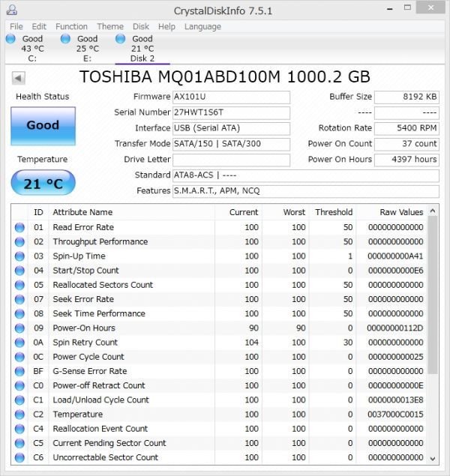Minimize the CrystalDiskInfo window
The image size is (450, 476).
pyautogui.click(x=390, y=9)
